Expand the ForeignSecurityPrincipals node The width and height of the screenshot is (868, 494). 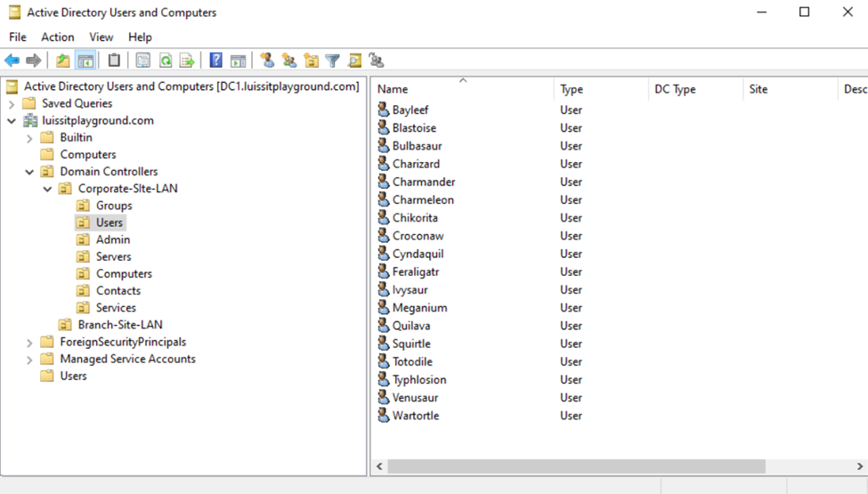29,343
